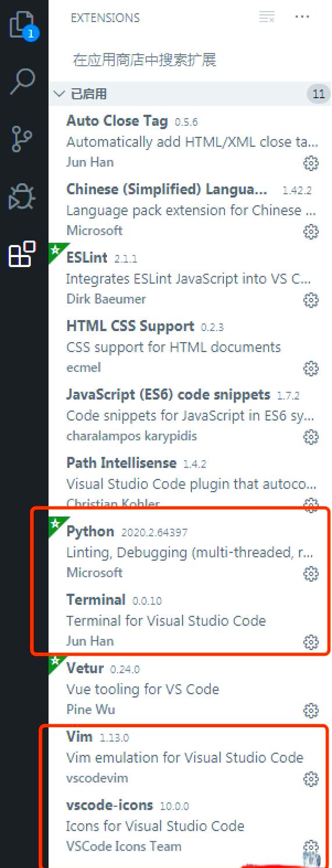Click Python version 2020.2.64397
Viewport: 332px width, 868px height.
click(154, 532)
